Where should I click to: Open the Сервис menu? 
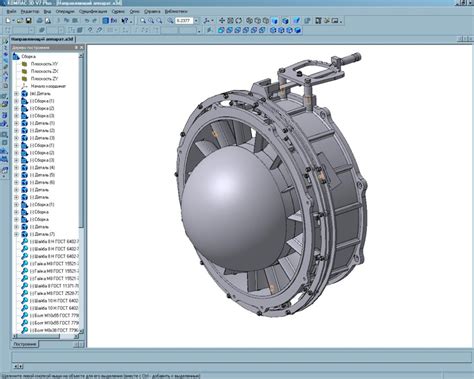pos(118,11)
